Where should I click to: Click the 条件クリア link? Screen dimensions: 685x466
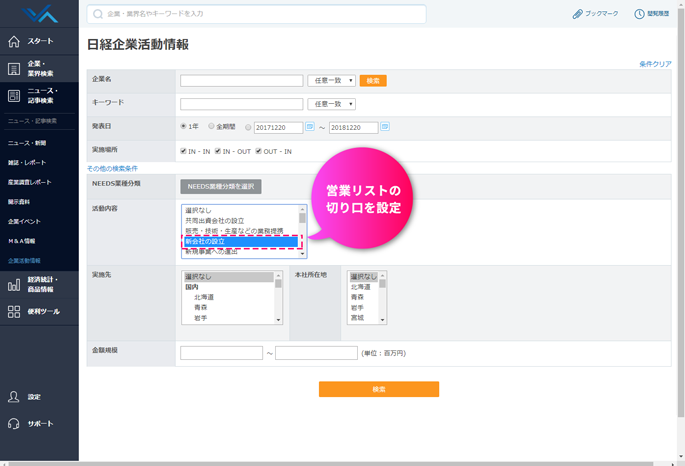click(x=655, y=64)
